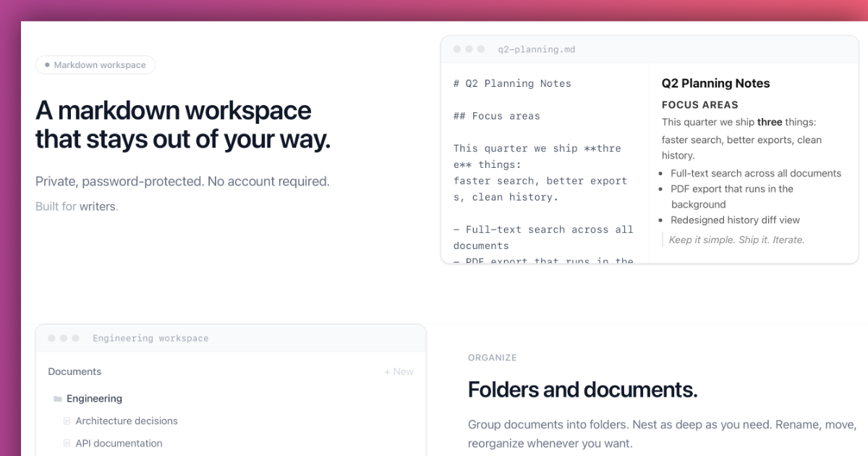The height and width of the screenshot is (456, 868).
Task: Click the dot icon in the Markdown workspace badge
Action: pyautogui.click(x=47, y=65)
